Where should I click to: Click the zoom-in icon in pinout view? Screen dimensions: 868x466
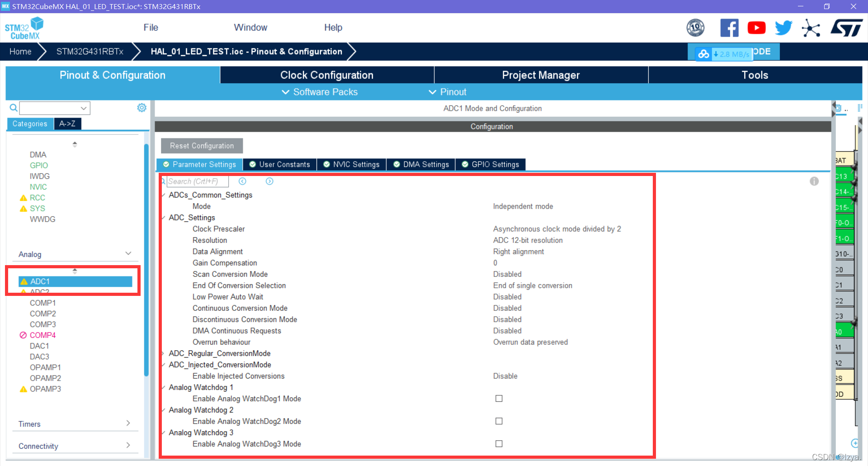pos(854,443)
